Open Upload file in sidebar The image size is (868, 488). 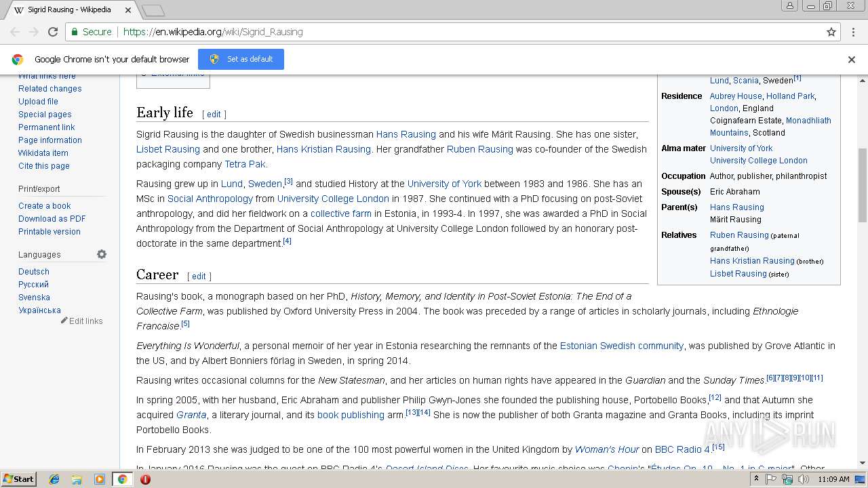pos(38,102)
